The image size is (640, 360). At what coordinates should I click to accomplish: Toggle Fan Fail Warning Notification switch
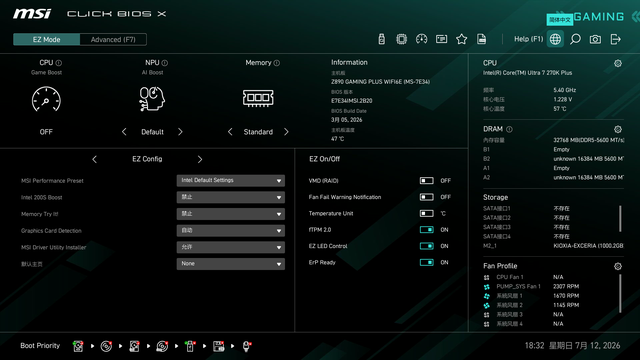(x=427, y=197)
